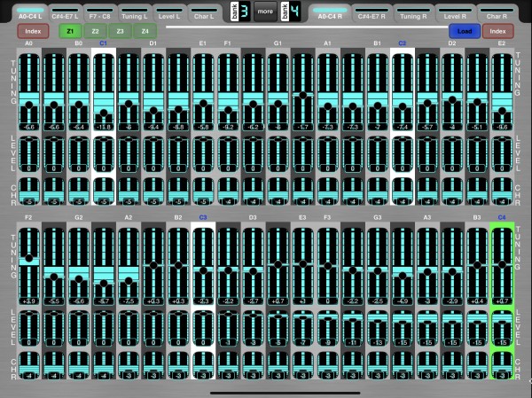532x398 pixels.
Task: Click the A3 tuning slider knob
Action: [x=427, y=272]
